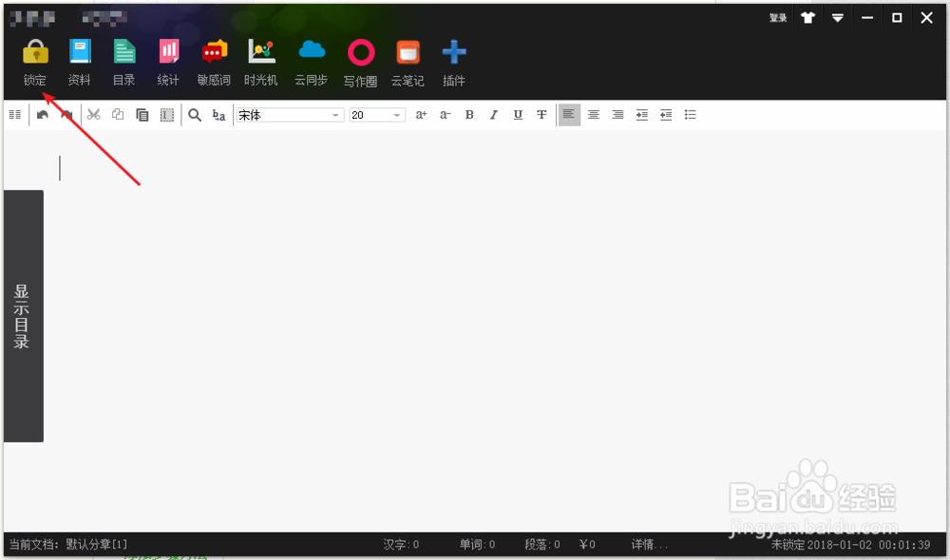Click 当前文档: 默认分章[1] text
Image resolution: width=950 pixels, height=560 pixels.
68,544
